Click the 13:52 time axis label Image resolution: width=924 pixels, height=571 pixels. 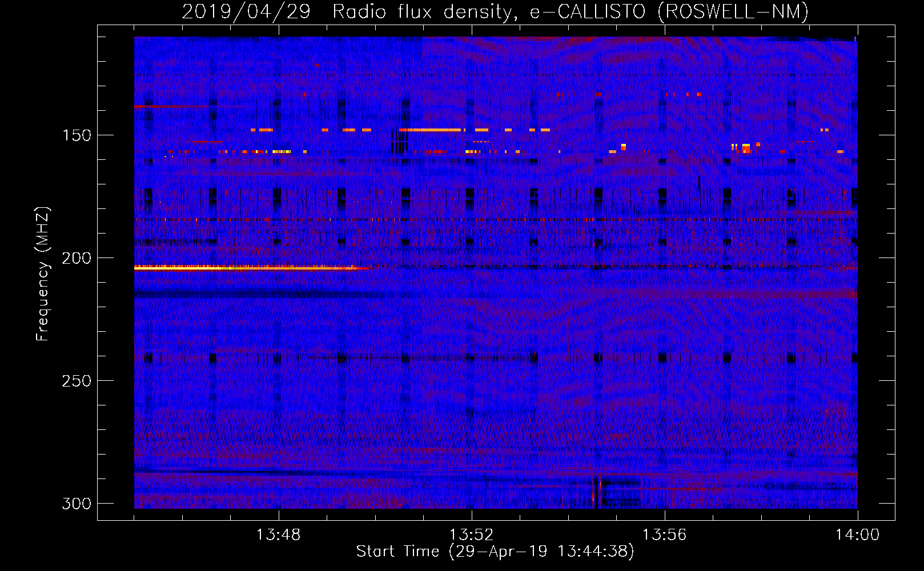[x=471, y=535]
